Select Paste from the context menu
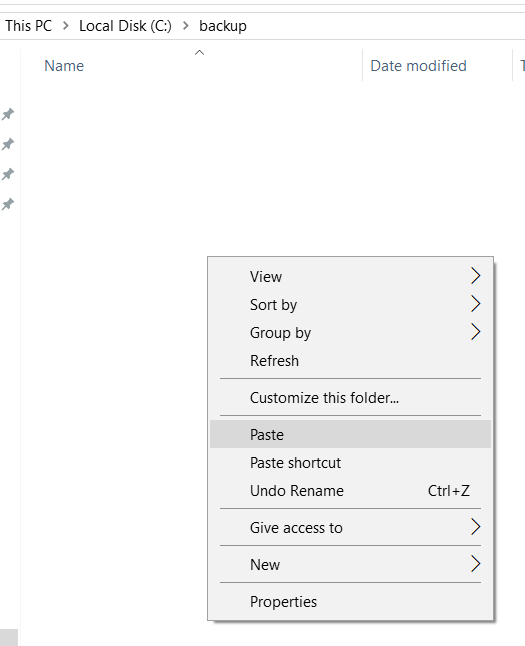This screenshot has width=525, height=646. coord(350,434)
